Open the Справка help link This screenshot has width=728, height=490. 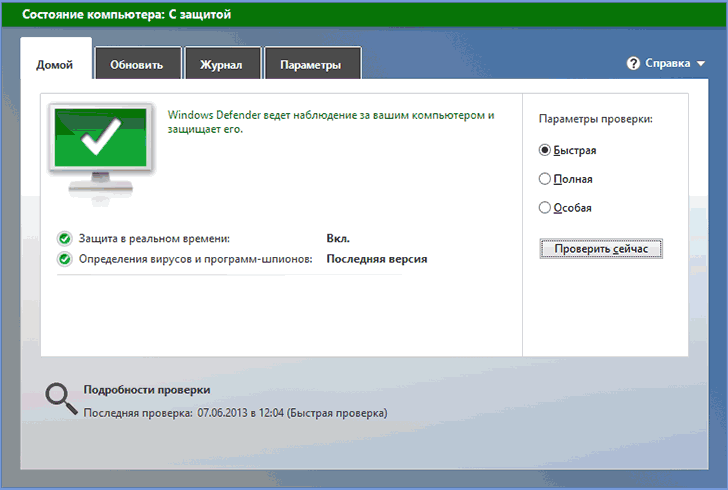667,63
